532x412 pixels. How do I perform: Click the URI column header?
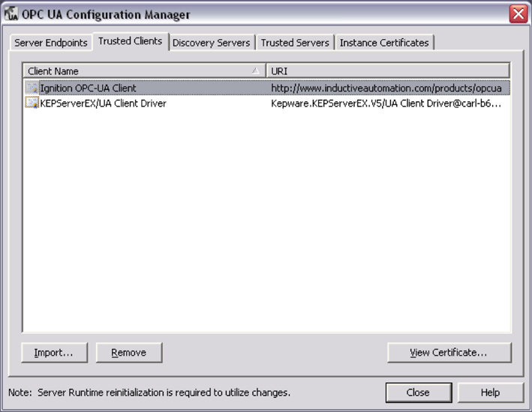388,71
